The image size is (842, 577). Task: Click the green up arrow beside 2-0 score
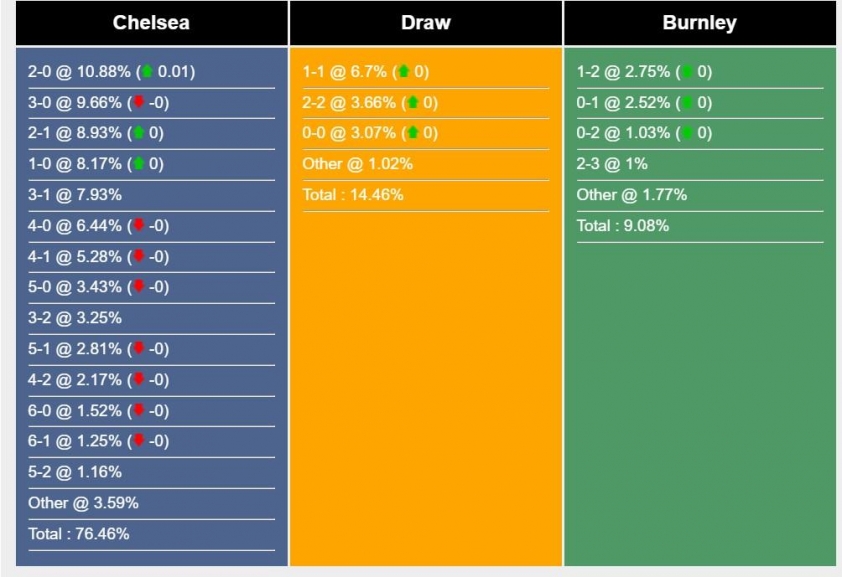[x=147, y=72]
